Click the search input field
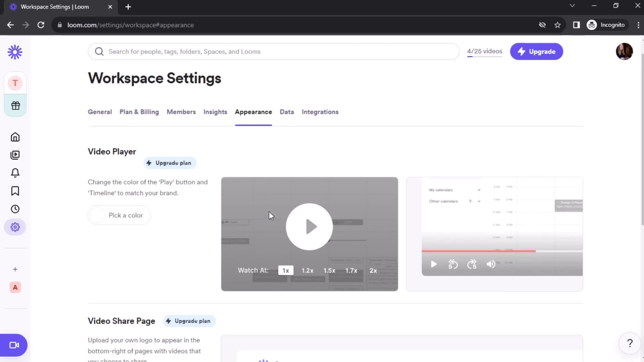 (x=274, y=51)
